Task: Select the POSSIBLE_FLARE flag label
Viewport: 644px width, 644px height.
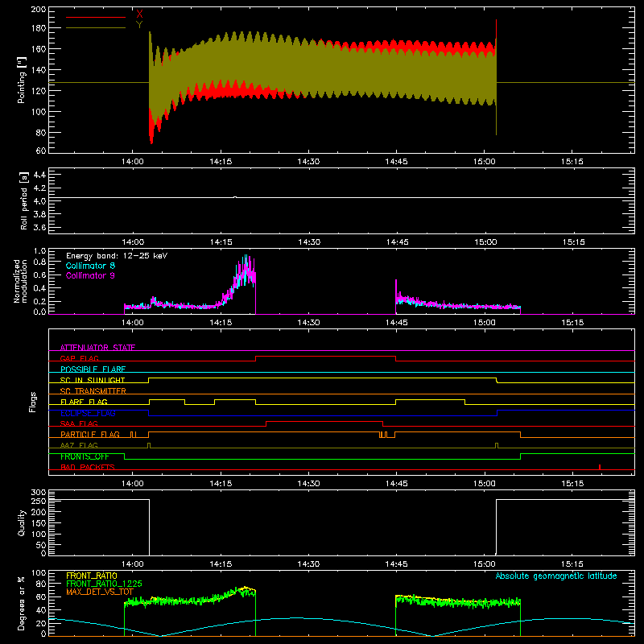Action: point(93,369)
